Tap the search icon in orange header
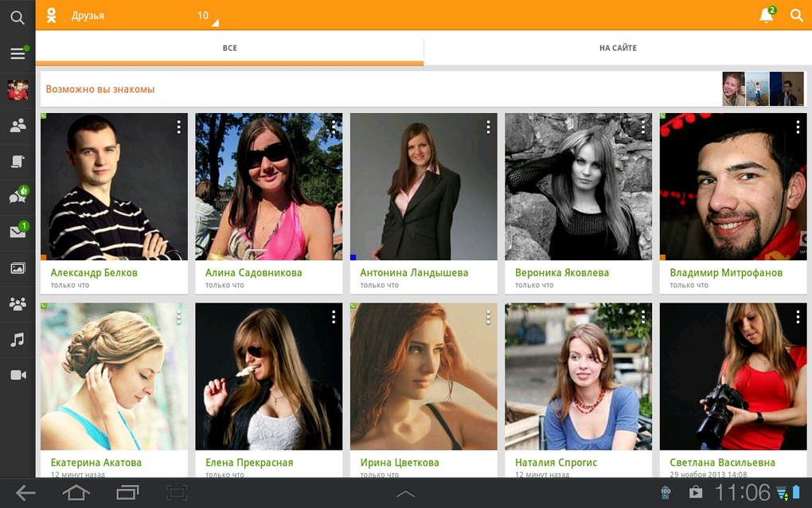This screenshot has width=812, height=508. (796, 15)
